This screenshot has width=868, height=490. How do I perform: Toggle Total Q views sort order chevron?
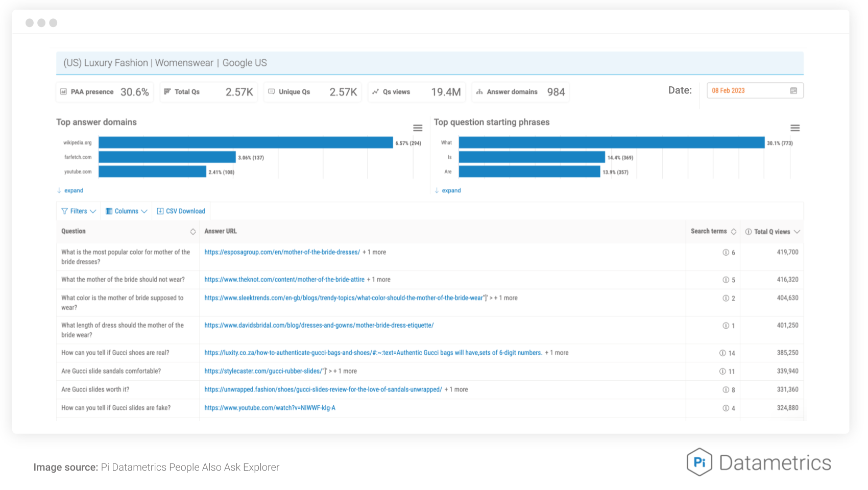pos(797,232)
